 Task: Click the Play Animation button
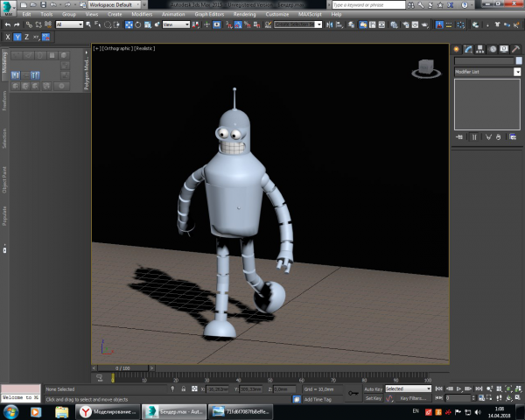tap(459, 388)
